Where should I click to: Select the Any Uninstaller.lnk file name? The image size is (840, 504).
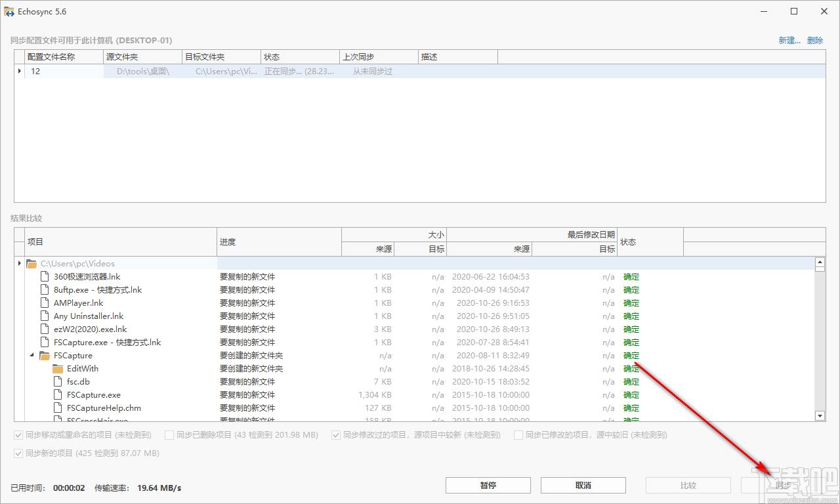pos(89,316)
